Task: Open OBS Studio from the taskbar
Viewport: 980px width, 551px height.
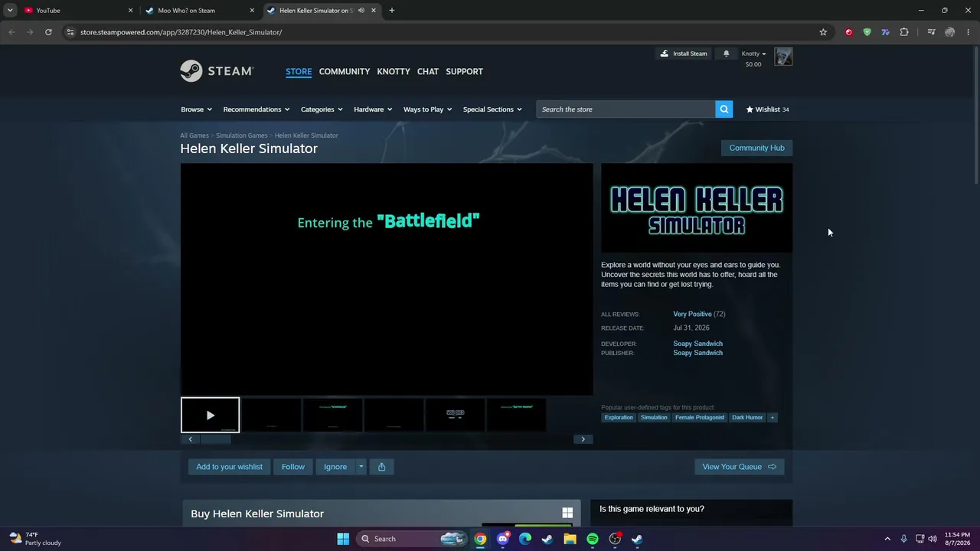Action: point(615,539)
